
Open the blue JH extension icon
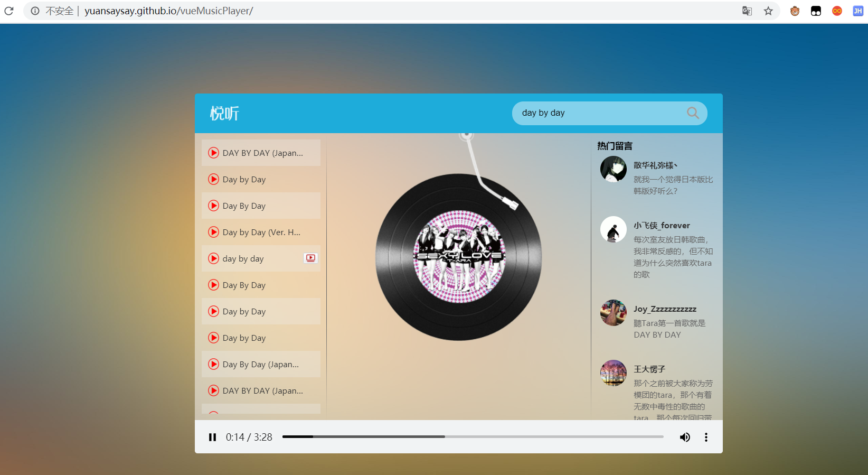(x=858, y=11)
